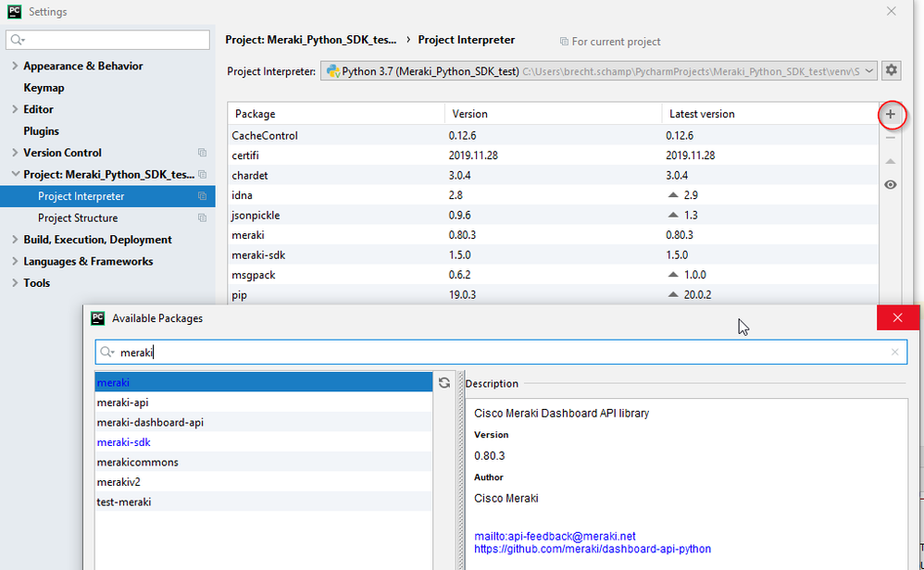Select test-meraki package
This screenshot has width=924, height=570.
coord(264,502)
